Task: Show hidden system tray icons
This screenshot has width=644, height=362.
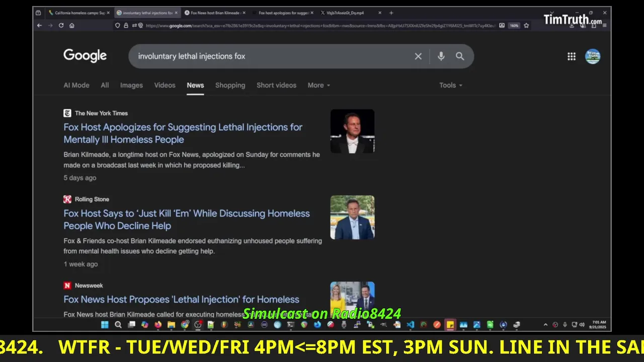Action: coord(545,325)
